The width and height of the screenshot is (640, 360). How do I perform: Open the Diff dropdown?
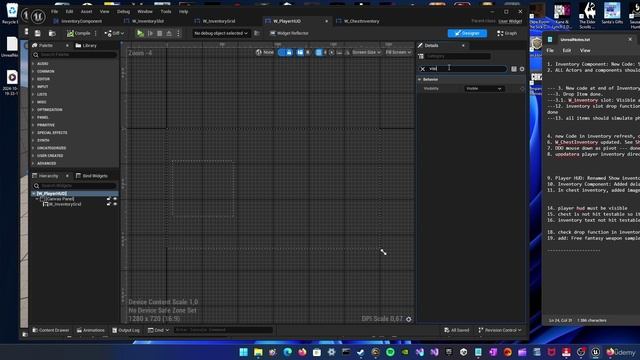click(114, 33)
